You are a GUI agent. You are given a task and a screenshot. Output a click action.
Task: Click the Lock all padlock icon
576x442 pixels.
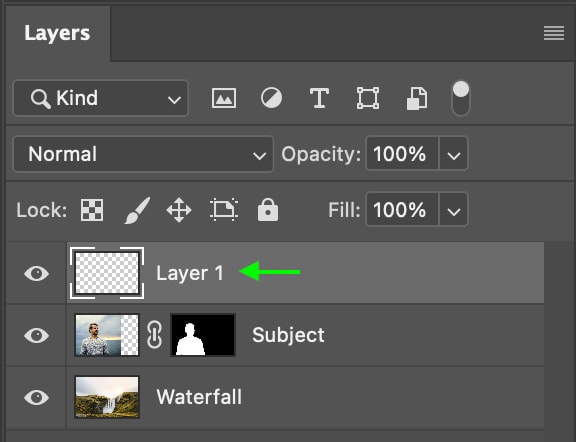268,210
